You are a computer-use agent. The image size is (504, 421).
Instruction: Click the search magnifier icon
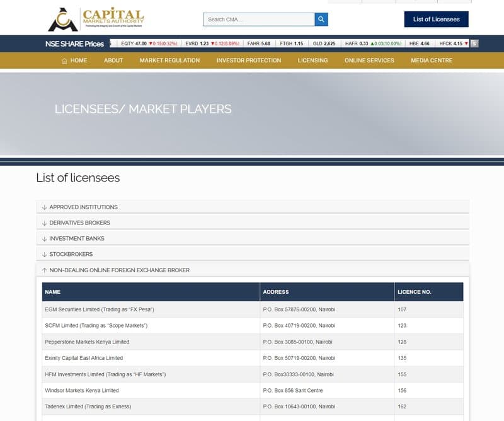pos(320,19)
